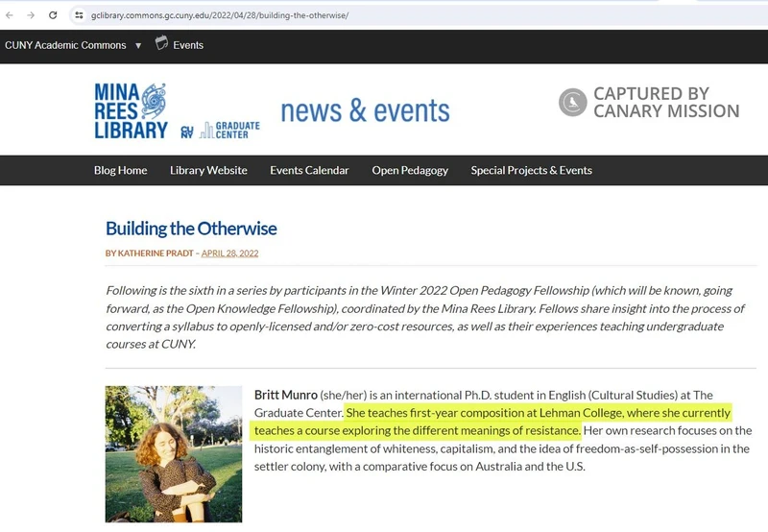768x532 pixels.
Task: Open the Blog Home menu item
Action: tap(120, 170)
